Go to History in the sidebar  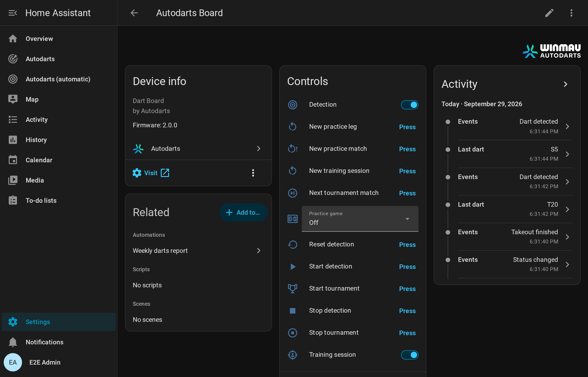click(59, 140)
